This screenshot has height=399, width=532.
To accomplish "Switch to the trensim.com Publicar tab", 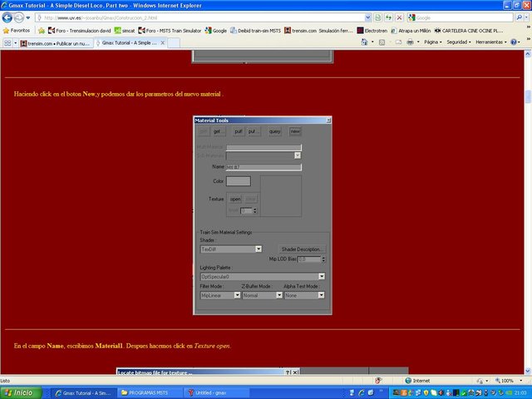I will 51,42.
